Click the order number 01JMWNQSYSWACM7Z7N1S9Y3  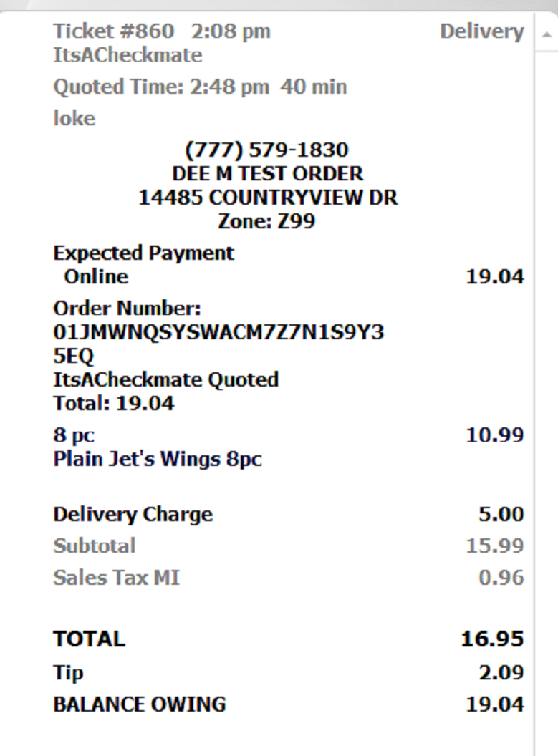tap(218, 333)
